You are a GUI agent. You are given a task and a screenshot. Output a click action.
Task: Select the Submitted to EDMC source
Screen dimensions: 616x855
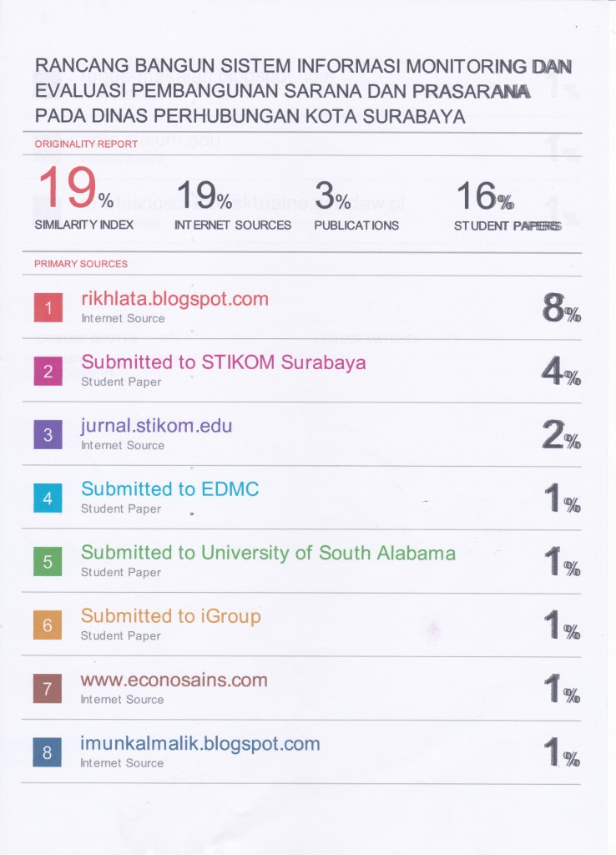[x=169, y=489]
